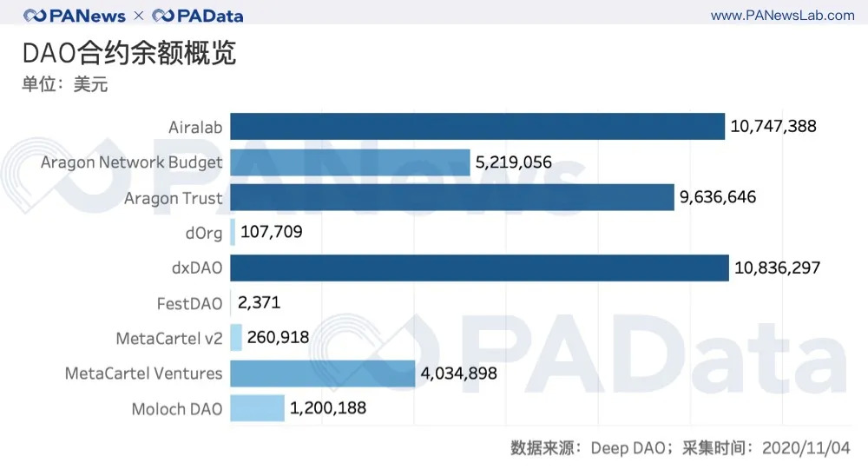Screen dimensions: 868x476
Task: Select the Aragon Trust bar
Action: (x=452, y=198)
